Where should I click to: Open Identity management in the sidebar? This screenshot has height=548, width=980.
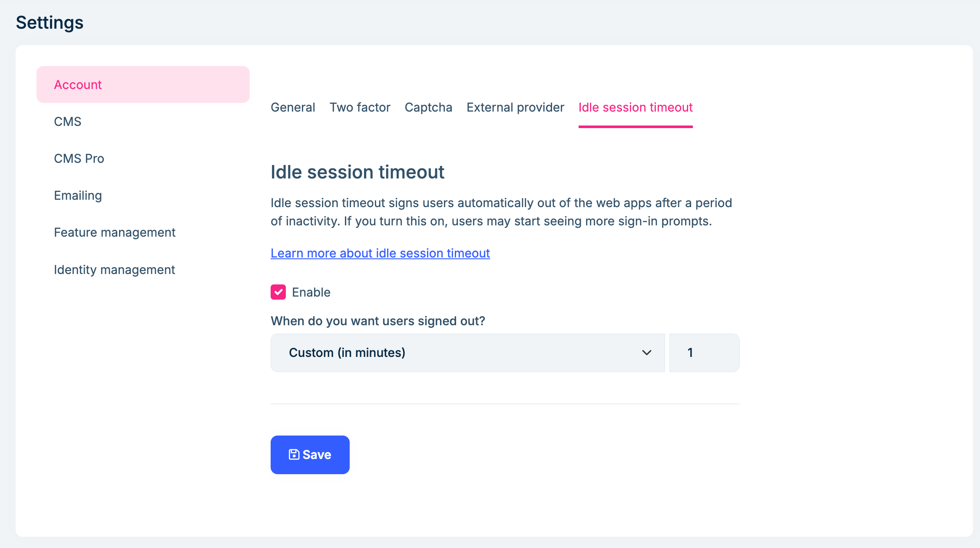point(114,270)
